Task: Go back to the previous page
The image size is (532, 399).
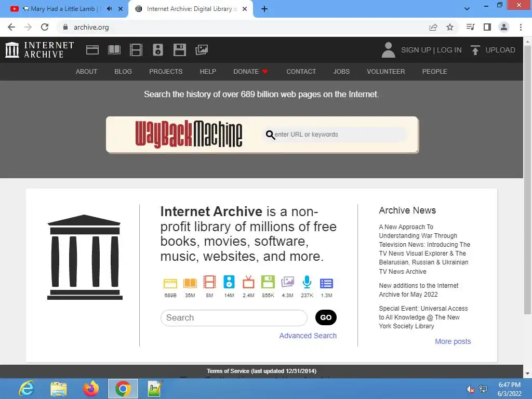Action: coord(11,27)
